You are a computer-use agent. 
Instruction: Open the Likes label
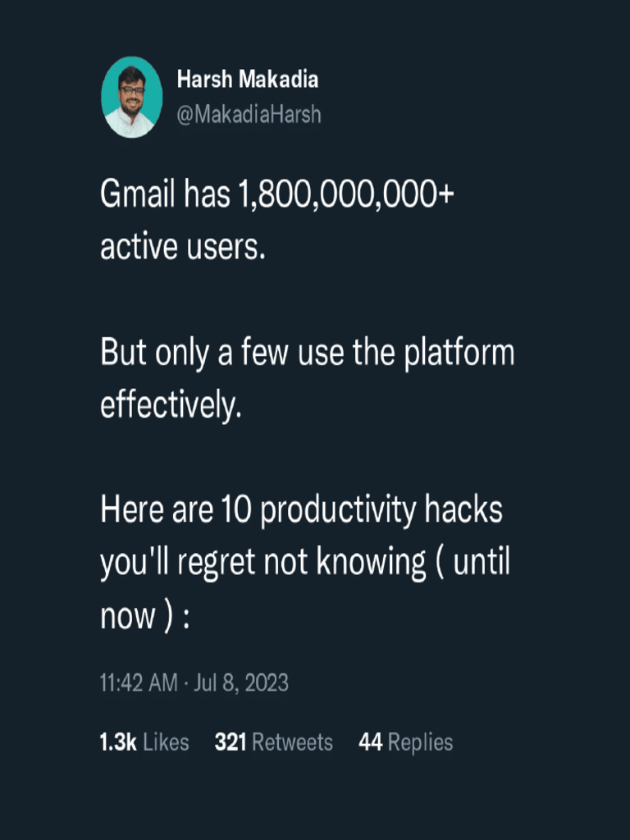(166, 742)
